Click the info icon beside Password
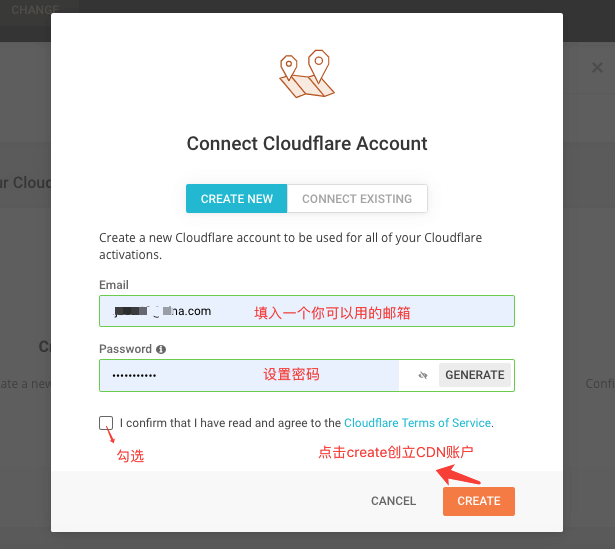Screen dimensions: 615x549 pos(161,349)
